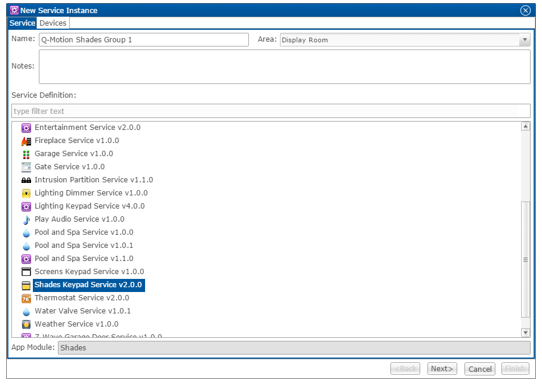Image resolution: width=542 pixels, height=385 pixels.
Task: Pick Intrusion Partition Service v1.1.0
Action: [x=94, y=180]
